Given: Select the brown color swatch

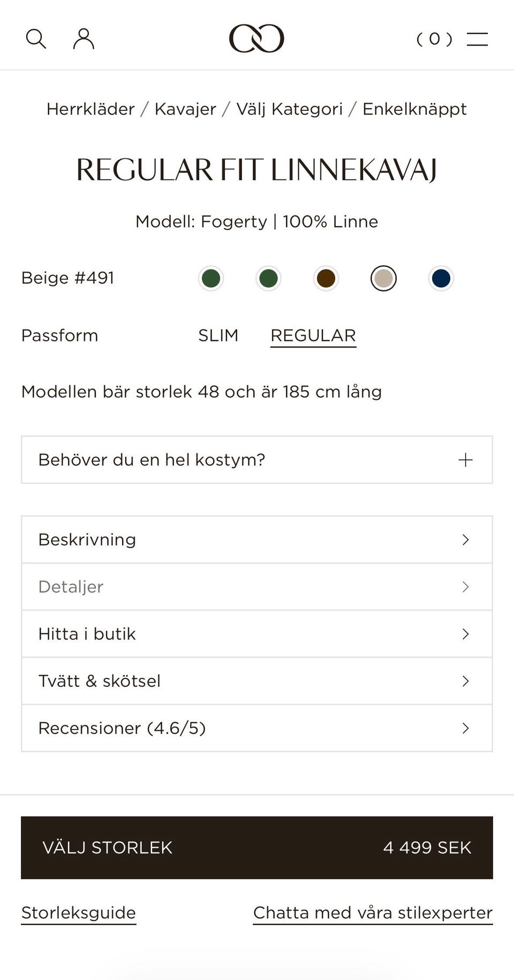Looking at the screenshot, I should pos(326,279).
